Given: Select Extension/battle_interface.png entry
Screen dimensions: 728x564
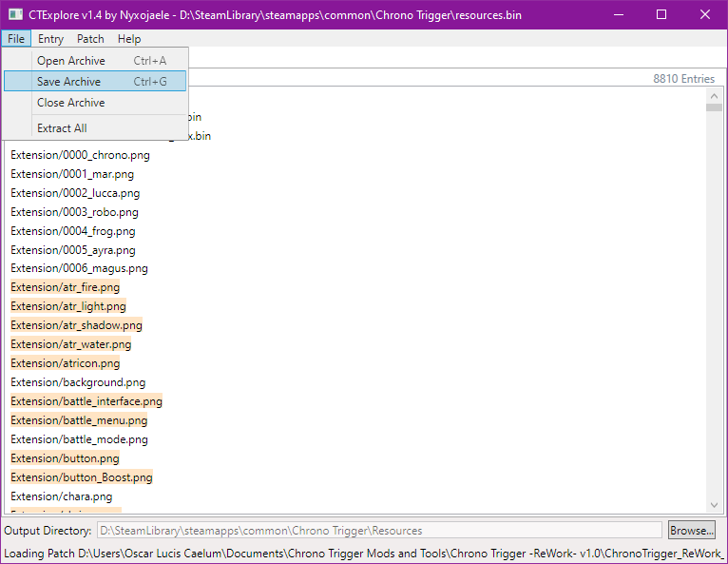Looking at the screenshot, I should pyautogui.click(x=86, y=401).
